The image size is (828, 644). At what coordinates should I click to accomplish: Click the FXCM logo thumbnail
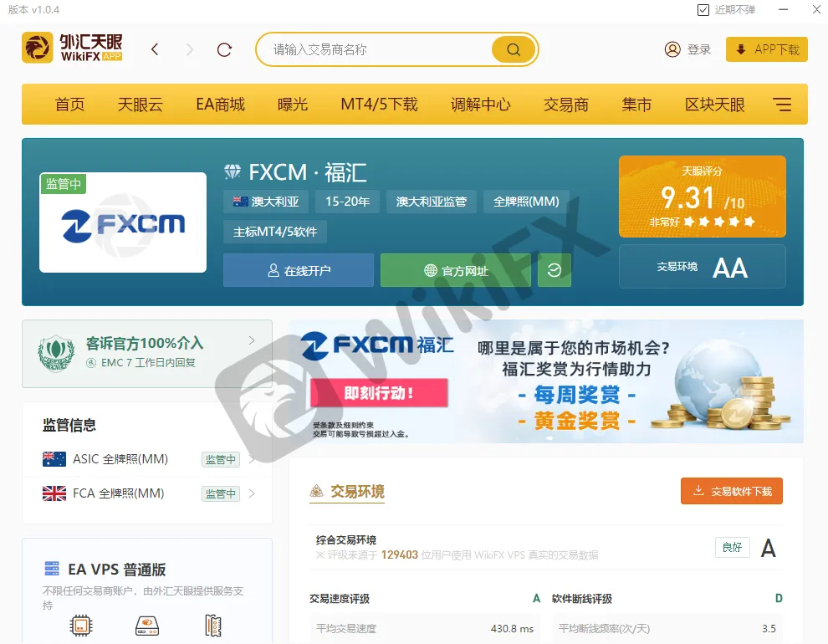point(123,222)
